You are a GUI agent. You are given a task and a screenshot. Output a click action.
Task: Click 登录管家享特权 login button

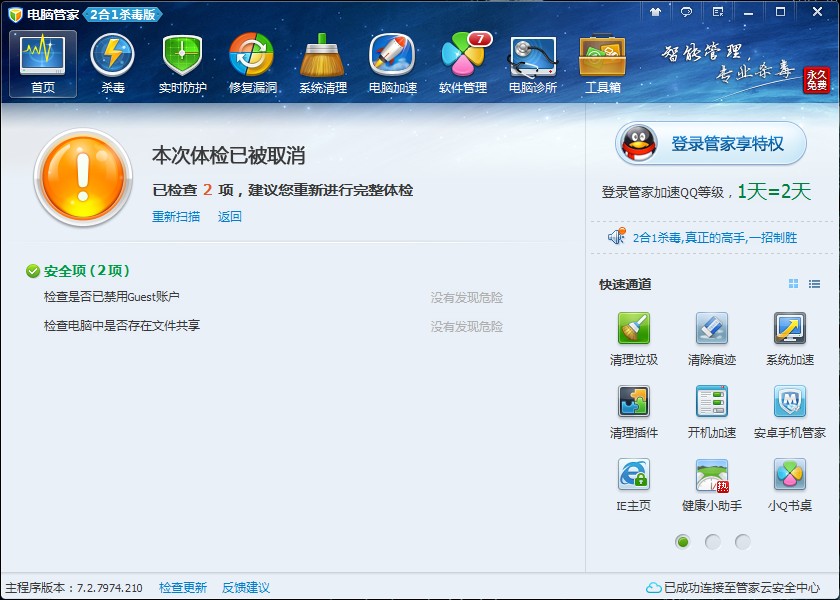[710, 143]
